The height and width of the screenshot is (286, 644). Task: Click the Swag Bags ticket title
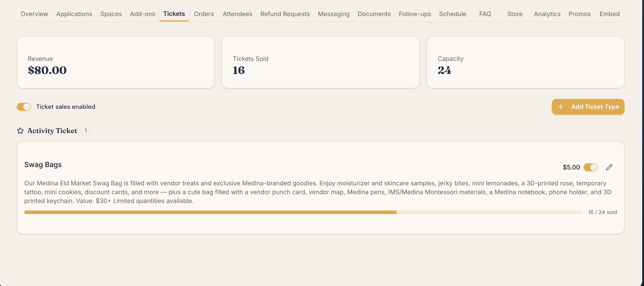(43, 165)
